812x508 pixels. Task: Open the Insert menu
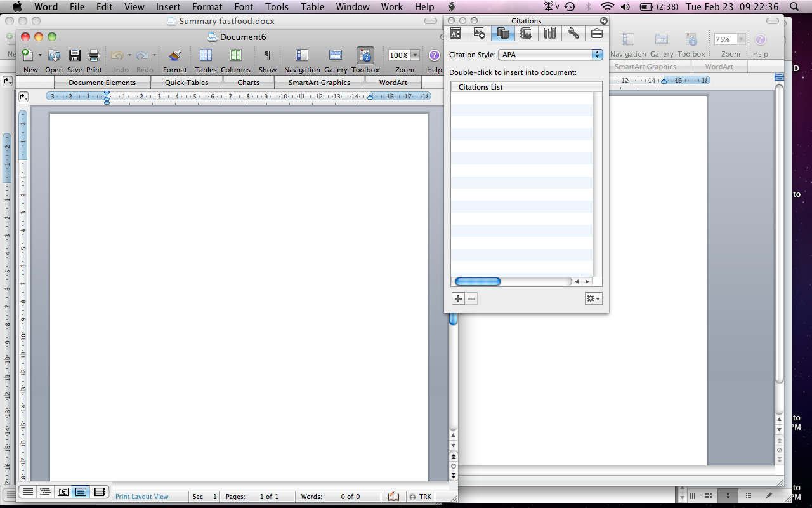point(168,7)
